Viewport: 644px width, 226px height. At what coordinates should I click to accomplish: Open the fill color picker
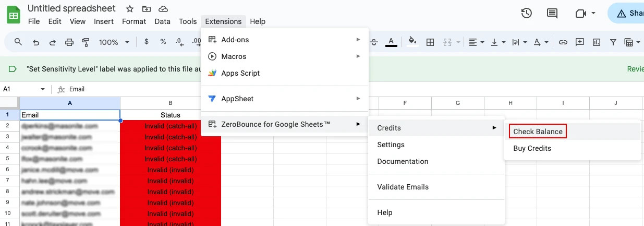(412, 42)
